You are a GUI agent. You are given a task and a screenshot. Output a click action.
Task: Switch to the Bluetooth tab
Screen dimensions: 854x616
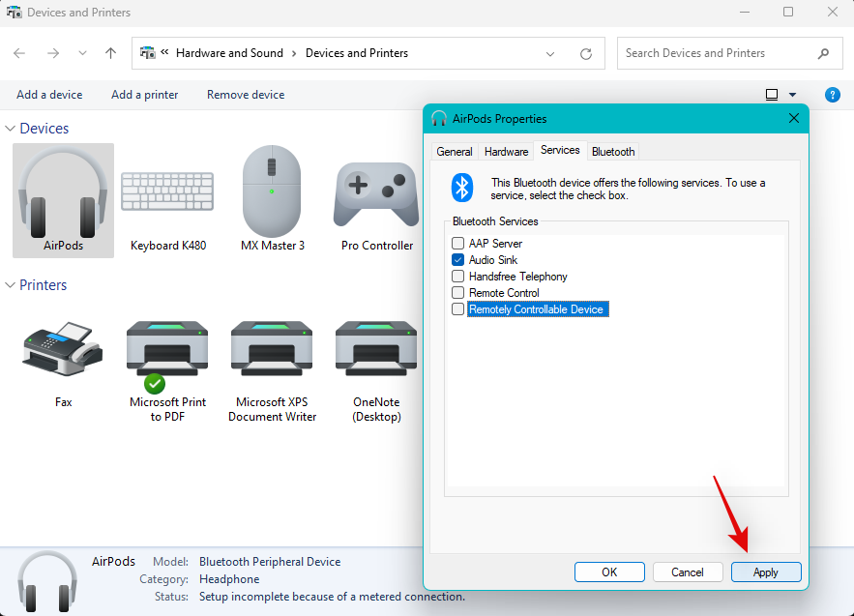(x=613, y=152)
